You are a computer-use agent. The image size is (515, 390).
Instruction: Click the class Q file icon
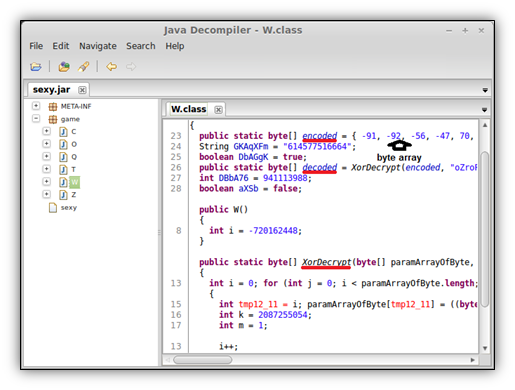(x=63, y=157)
